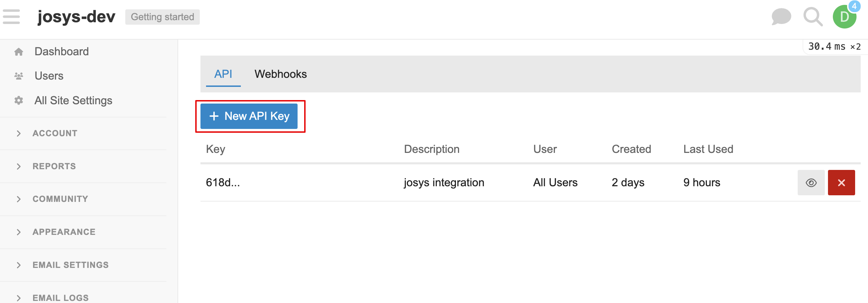Expand the Account section
The height and width of the screenshot is (303, 868).
point(55,133)
